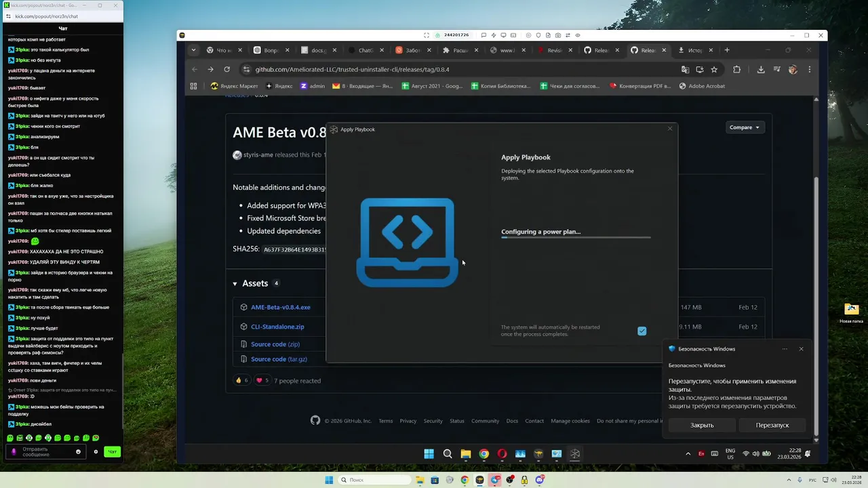Click the Start button in the remote taskbar

point(429,454)
